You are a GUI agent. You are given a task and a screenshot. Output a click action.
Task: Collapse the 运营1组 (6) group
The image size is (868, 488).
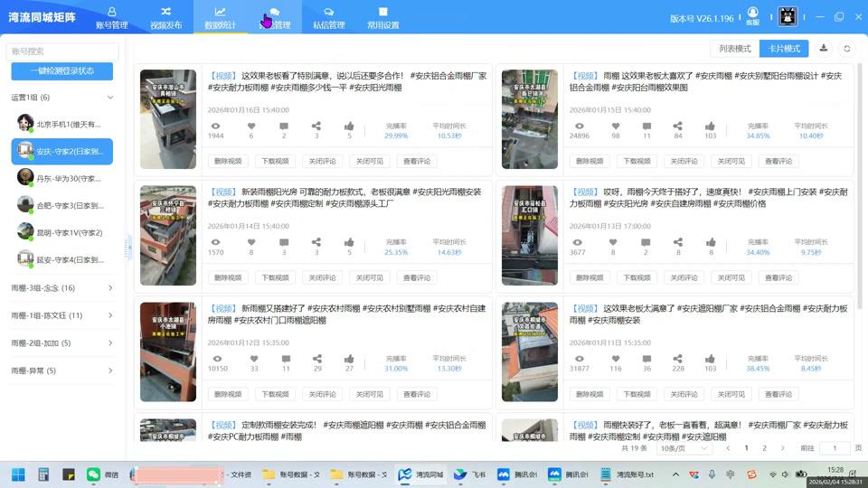click(62, 98)
